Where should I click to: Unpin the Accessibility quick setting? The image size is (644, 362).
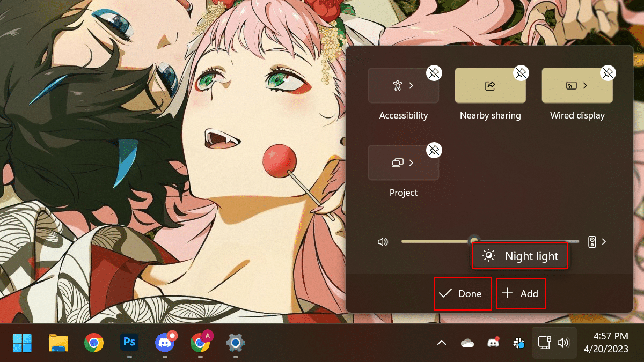[434, 73]
